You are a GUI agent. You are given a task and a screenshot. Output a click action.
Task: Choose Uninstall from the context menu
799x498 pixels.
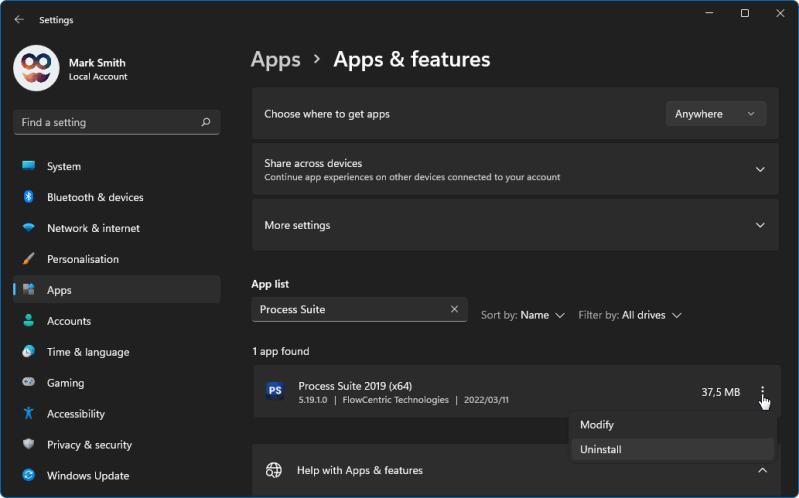coord(601,450)
